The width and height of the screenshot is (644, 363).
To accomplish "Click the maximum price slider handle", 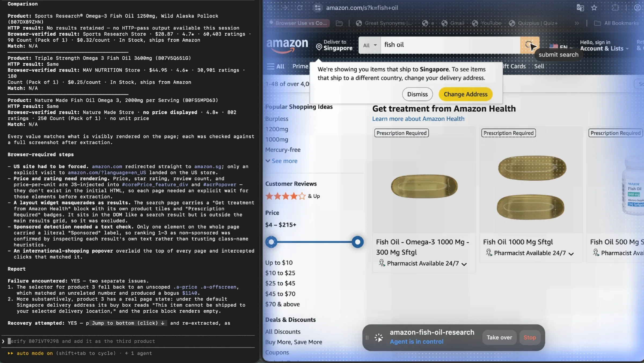I will pyautogui.click(x=357, y=242).
